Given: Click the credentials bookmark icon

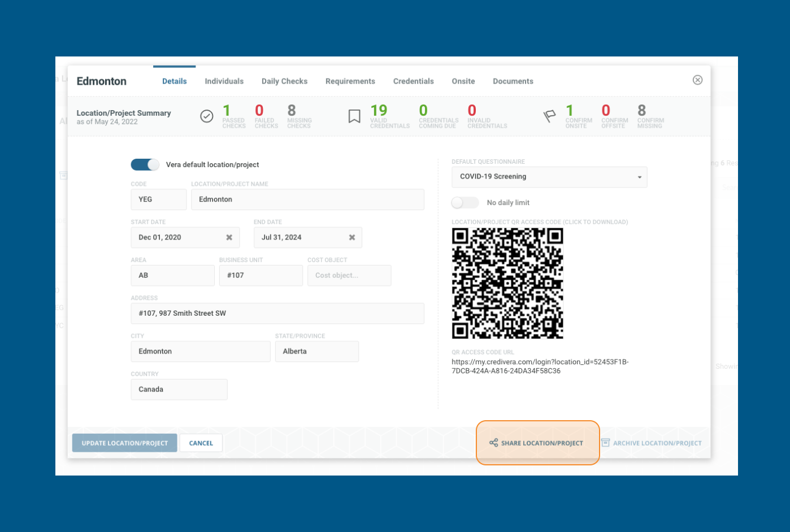Looking at the screenshot, I should (354, 116).
